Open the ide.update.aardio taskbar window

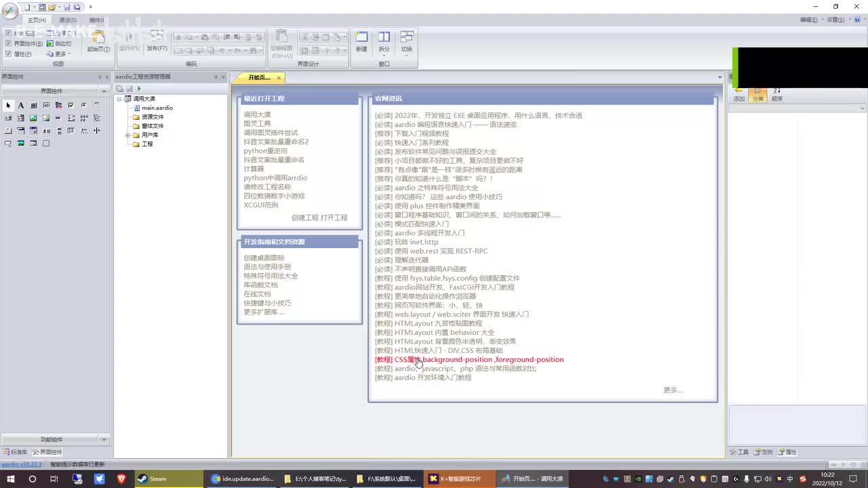click(241, 479)
